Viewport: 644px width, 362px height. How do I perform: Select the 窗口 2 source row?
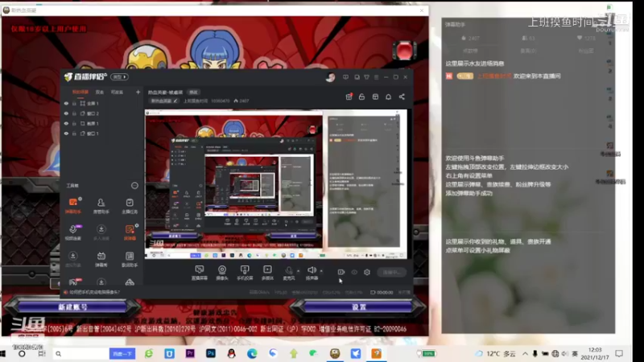tap(102, 113)
